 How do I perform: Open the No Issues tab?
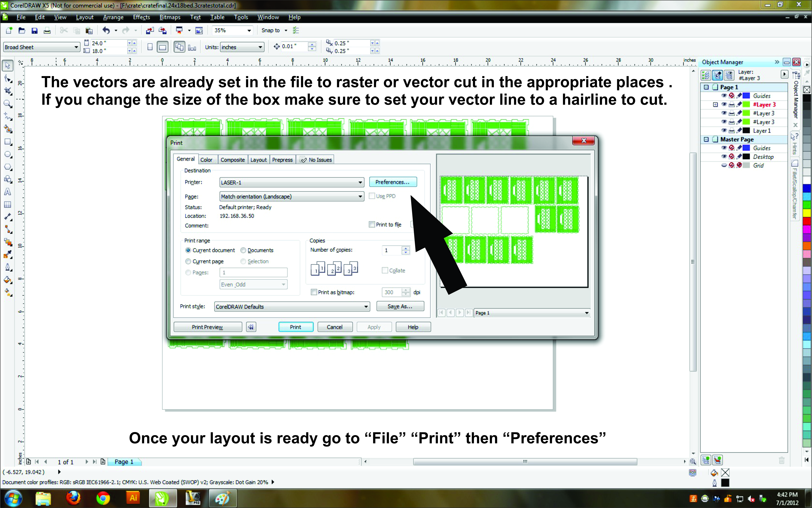pyautogui.click(x=316, y=160)
